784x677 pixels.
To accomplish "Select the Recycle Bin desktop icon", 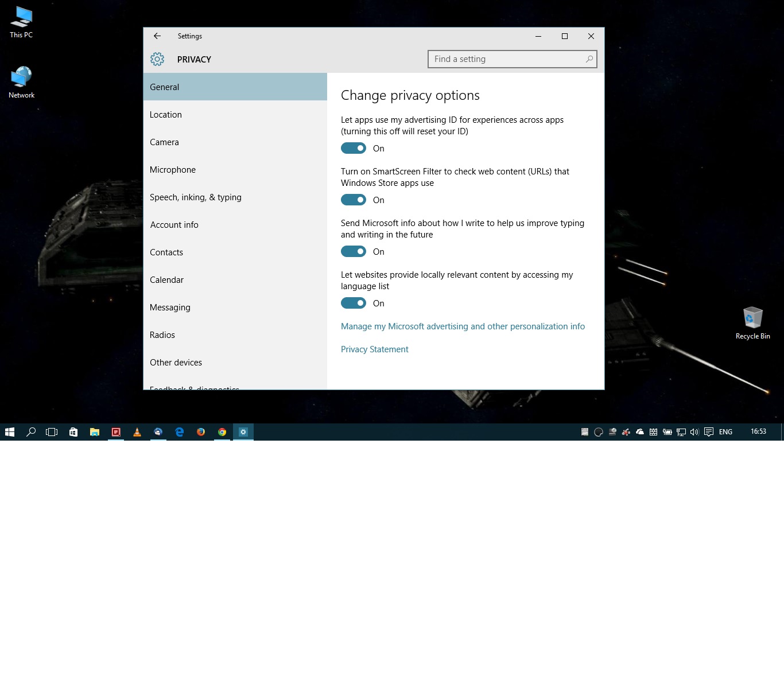I will point(752,323).
